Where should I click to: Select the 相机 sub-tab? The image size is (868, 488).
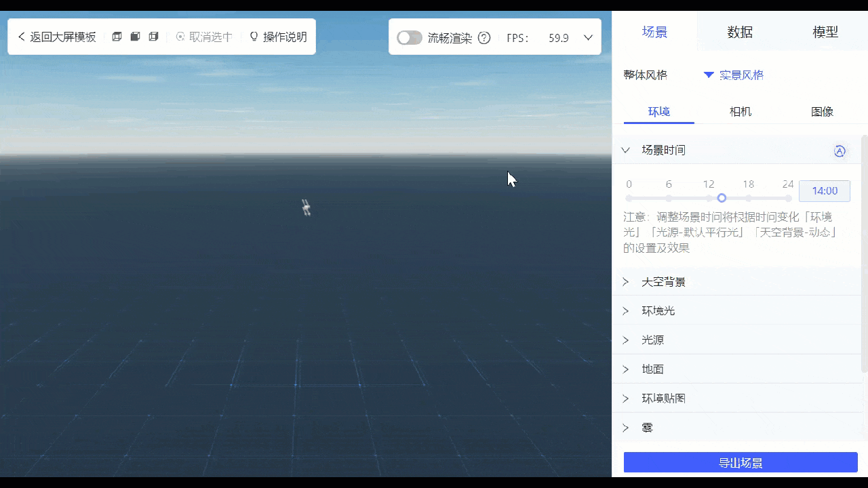tap(741, 112)
